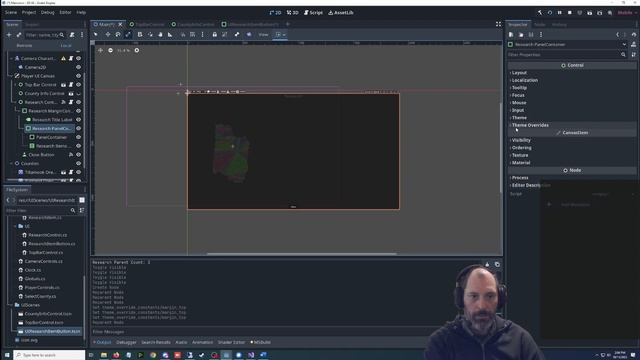The height and width of the screenshot is (360, 640).
Task: Open the Debugger bottom panel
Action: [126, 342]
